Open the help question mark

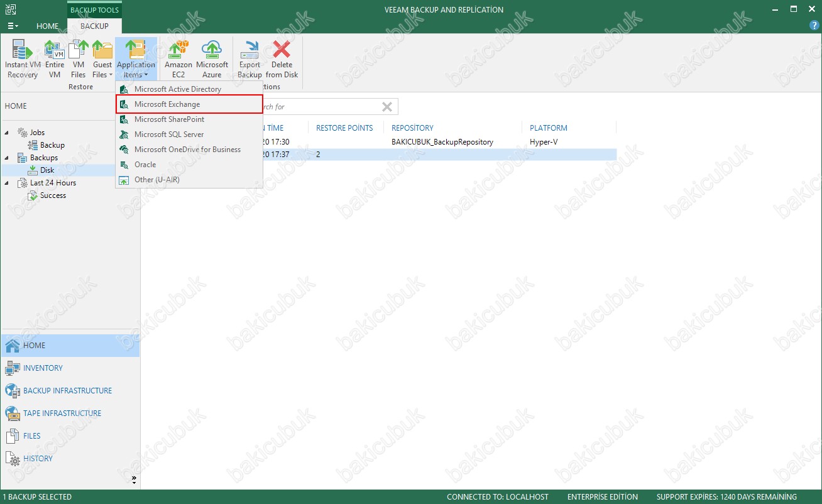tap(814, 26)
